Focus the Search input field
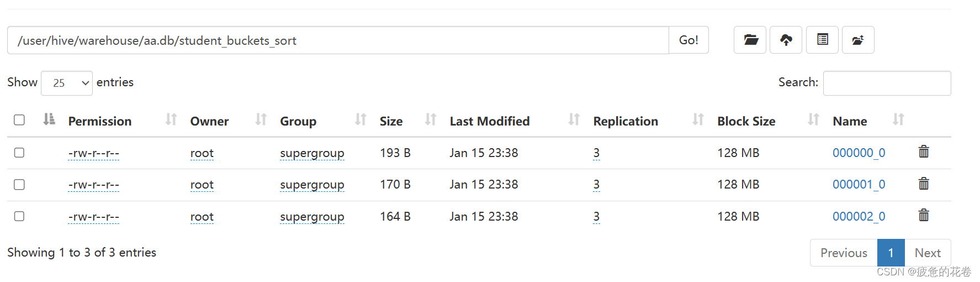The height and width of the screenshot is (282, 980). (x=887, y=83)
